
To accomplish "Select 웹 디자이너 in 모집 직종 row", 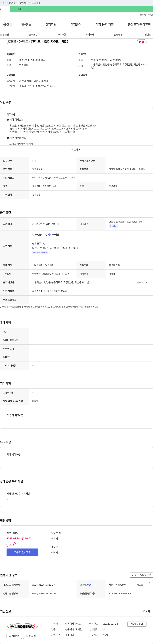I will pos(38,169).
